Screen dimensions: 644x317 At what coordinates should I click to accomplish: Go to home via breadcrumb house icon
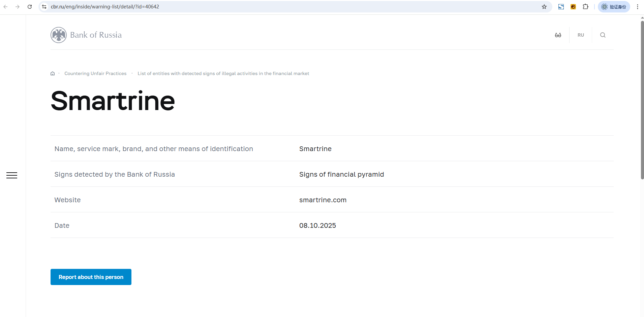(53, 73)
